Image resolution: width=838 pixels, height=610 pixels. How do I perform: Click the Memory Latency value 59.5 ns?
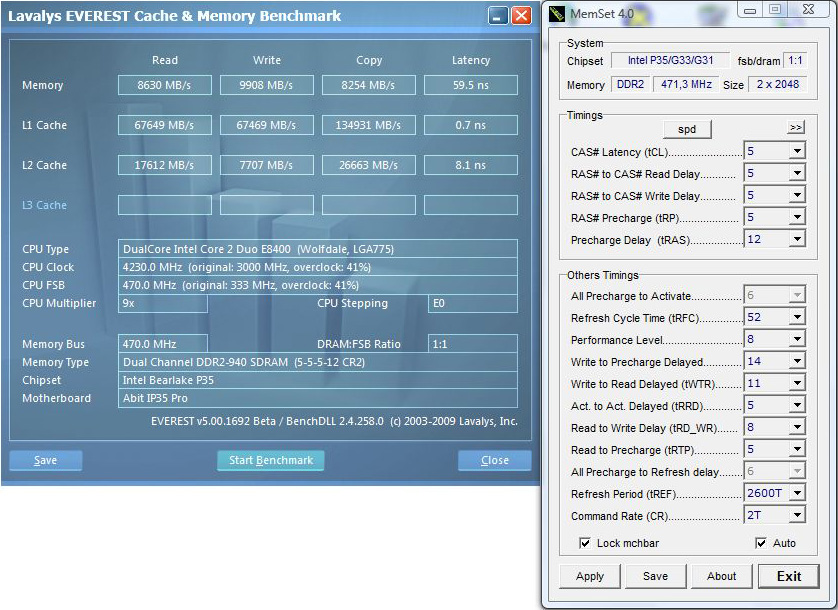471,85
